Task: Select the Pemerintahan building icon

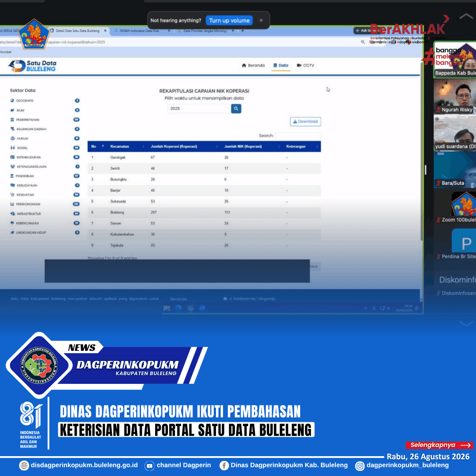Action: (12, 119)
